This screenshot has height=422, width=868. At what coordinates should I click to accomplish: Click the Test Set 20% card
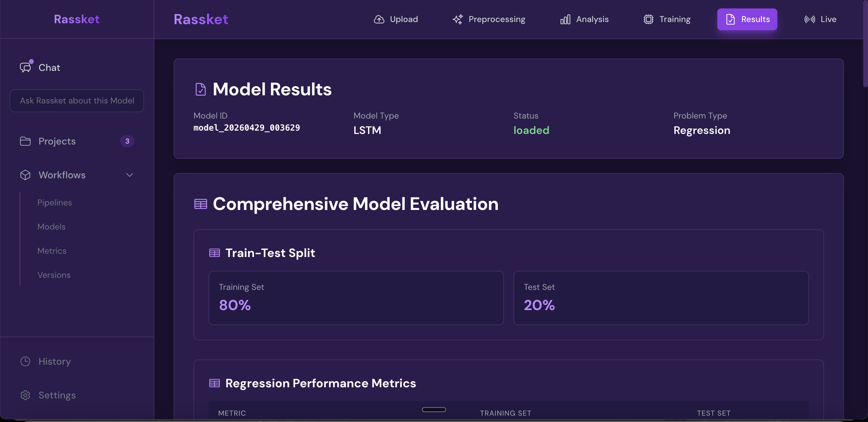[x=661, y=298]
